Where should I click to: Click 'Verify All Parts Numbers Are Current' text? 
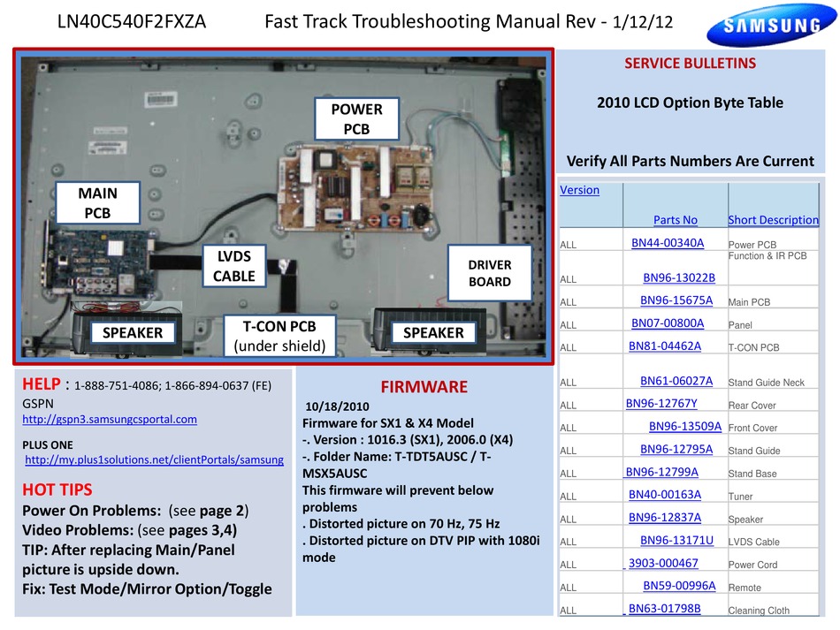(x=690, y=161)
